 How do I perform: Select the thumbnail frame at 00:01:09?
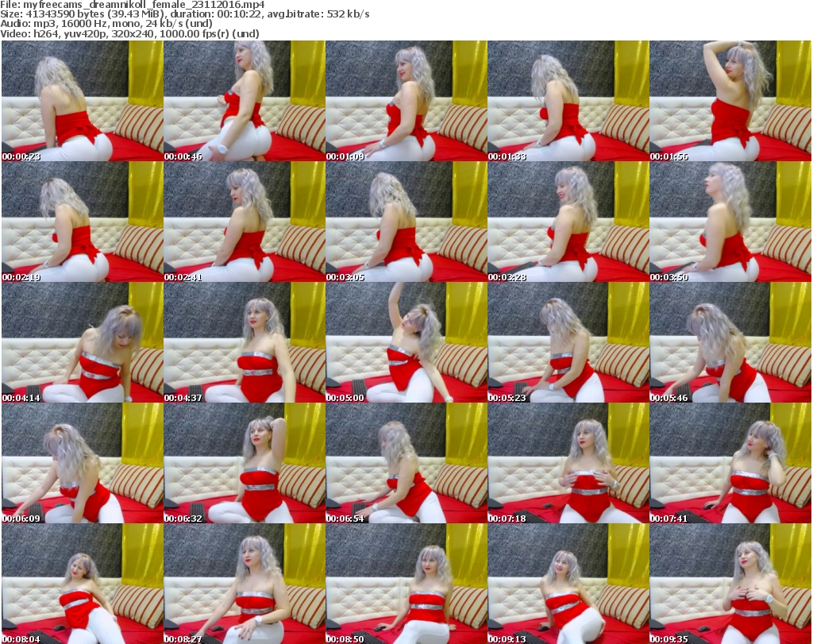[x=406, y=101]
